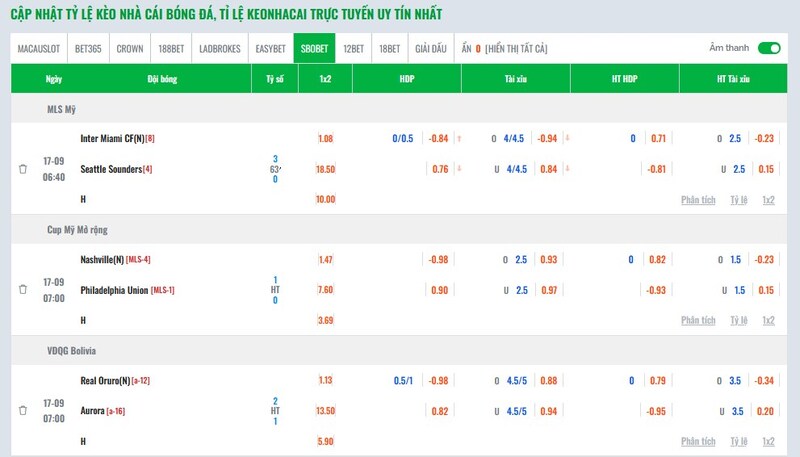Open Tỷ lệ link for Nashville match
Image resolution: width=800 pixels, height=457 pixels.
click(x=738, y=320)
